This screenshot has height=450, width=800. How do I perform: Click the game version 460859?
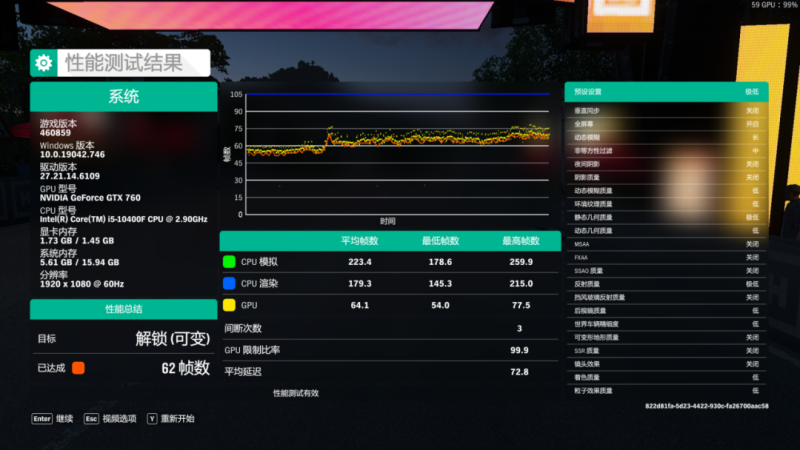pyautogui.click(x=55, y=133)
